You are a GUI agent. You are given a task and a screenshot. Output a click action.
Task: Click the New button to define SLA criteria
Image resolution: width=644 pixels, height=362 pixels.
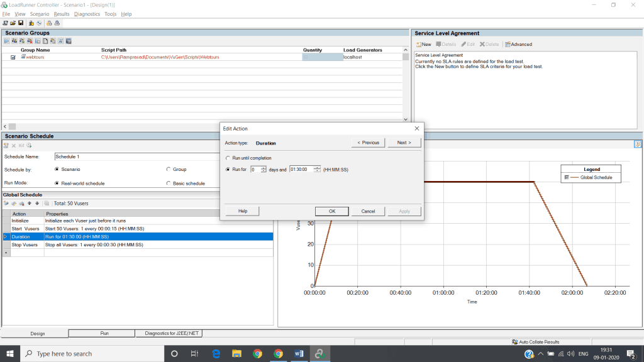click(x=423, y=43)
